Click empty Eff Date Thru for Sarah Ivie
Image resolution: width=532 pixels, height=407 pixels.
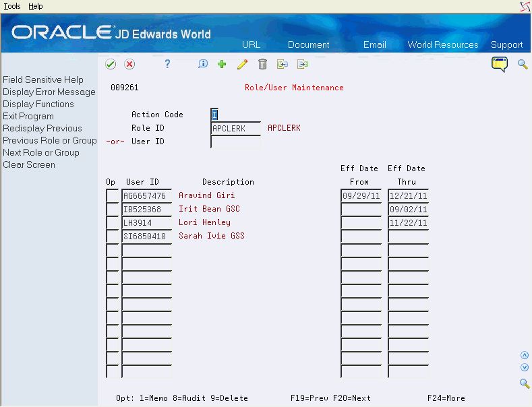click(x=409, y=237)
